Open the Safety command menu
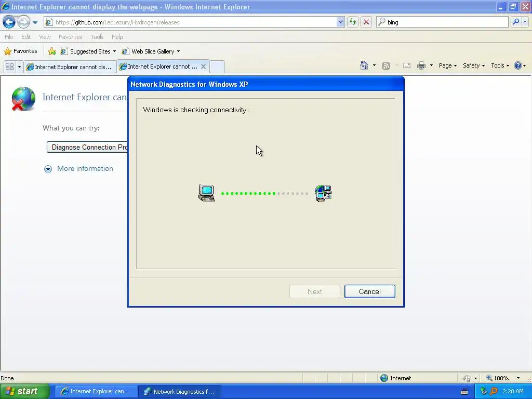This screenshot has height=399, width=532. tap(474, 65)
